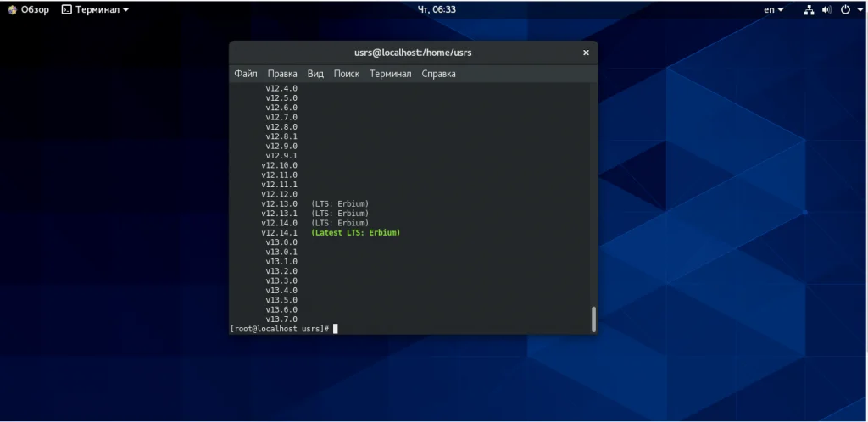The height and width of the screenshot is (422, 868).
Task: Click version v13.0.1
Action: click(281, 253)
